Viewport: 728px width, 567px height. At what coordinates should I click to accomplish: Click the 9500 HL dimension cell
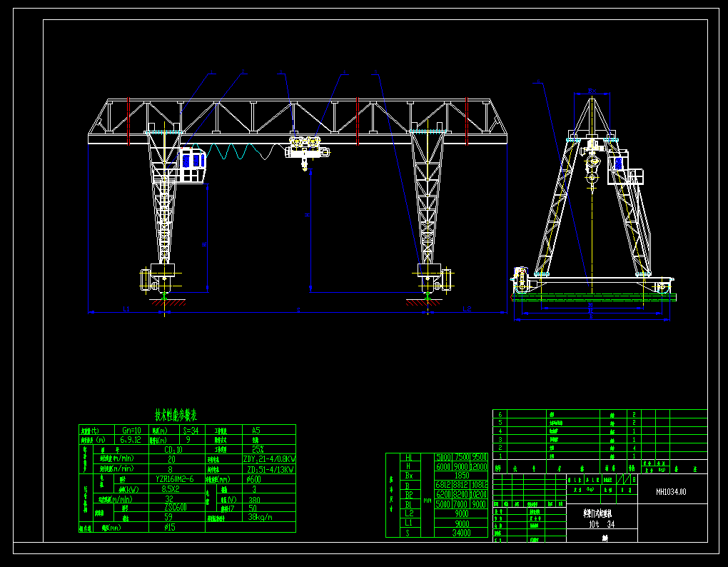[480, 458]
